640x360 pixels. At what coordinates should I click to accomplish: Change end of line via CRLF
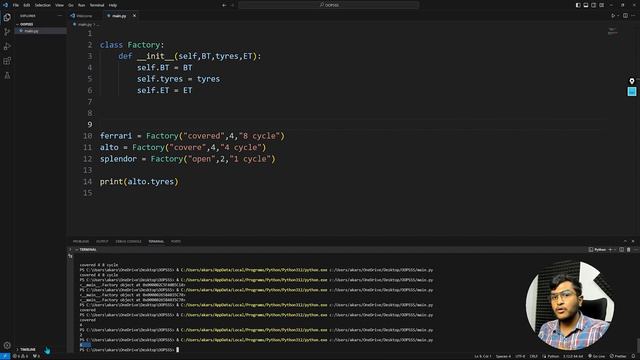(x=533, y=356)
